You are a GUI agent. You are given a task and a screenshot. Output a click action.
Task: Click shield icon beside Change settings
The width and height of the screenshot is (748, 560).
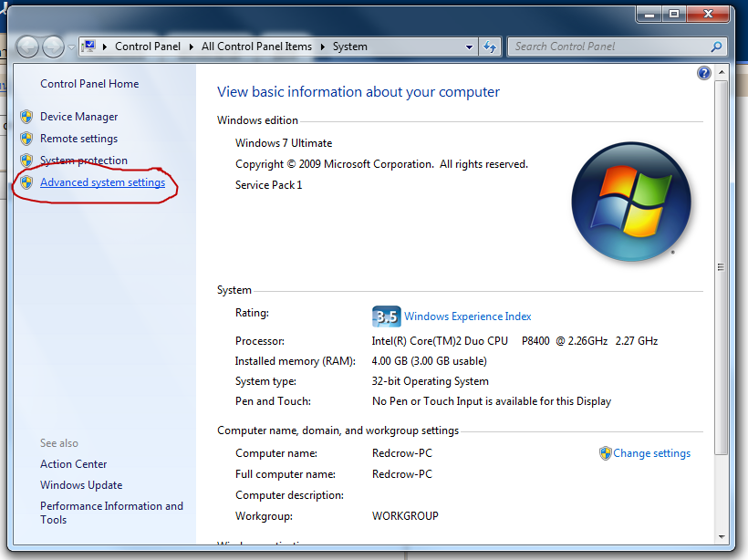coord(606,453)
